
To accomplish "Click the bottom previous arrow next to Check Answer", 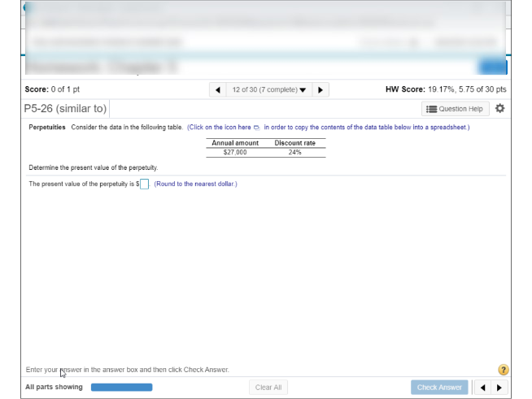I will pyautogui.click(x=483, y=387).
